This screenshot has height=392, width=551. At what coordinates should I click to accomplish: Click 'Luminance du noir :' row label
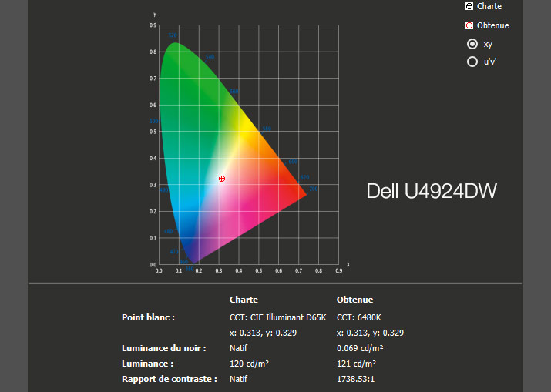tap(163, 348)
